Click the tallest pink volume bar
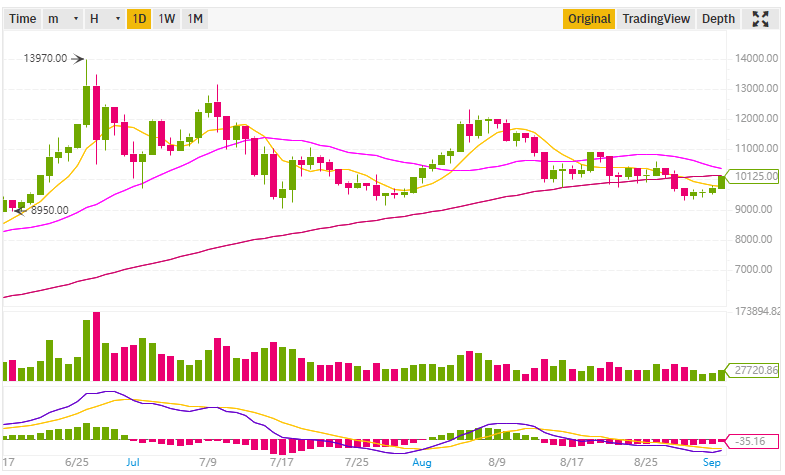The width and height of the screenshot is (785, 475). click(97, 346)
